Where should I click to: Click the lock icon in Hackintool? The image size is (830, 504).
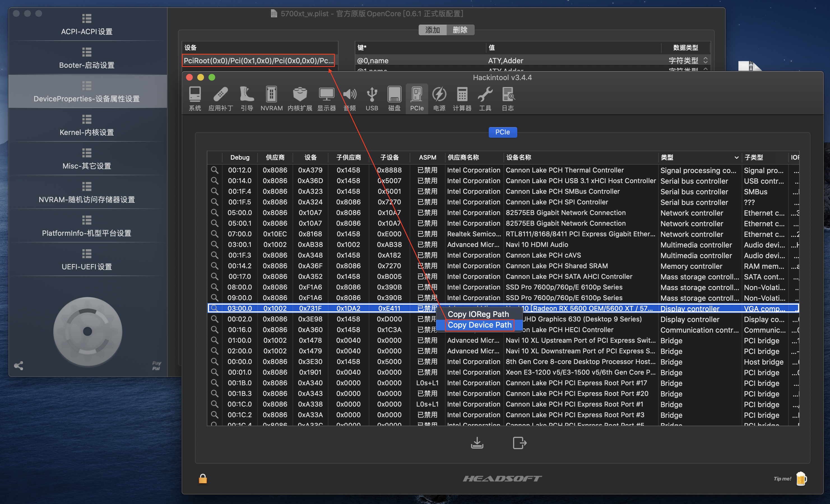[x=203, y=479]
